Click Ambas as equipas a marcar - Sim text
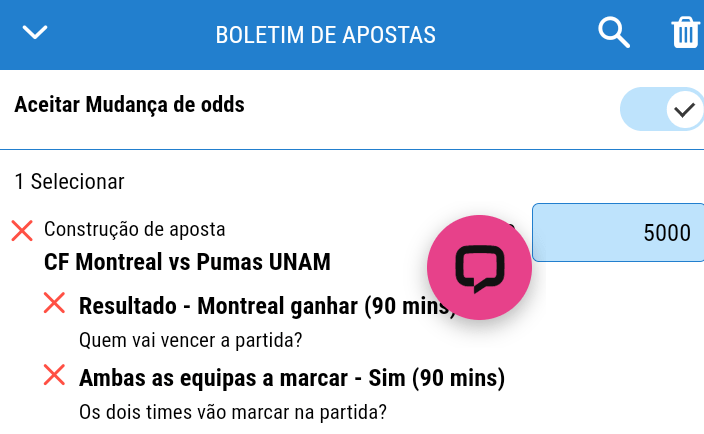The width and height of the screenshot is (704, 434). point(292,378)
